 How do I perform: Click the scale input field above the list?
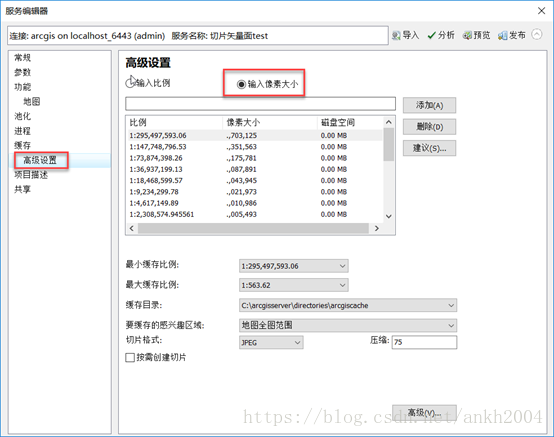click(x=260, y=104)
